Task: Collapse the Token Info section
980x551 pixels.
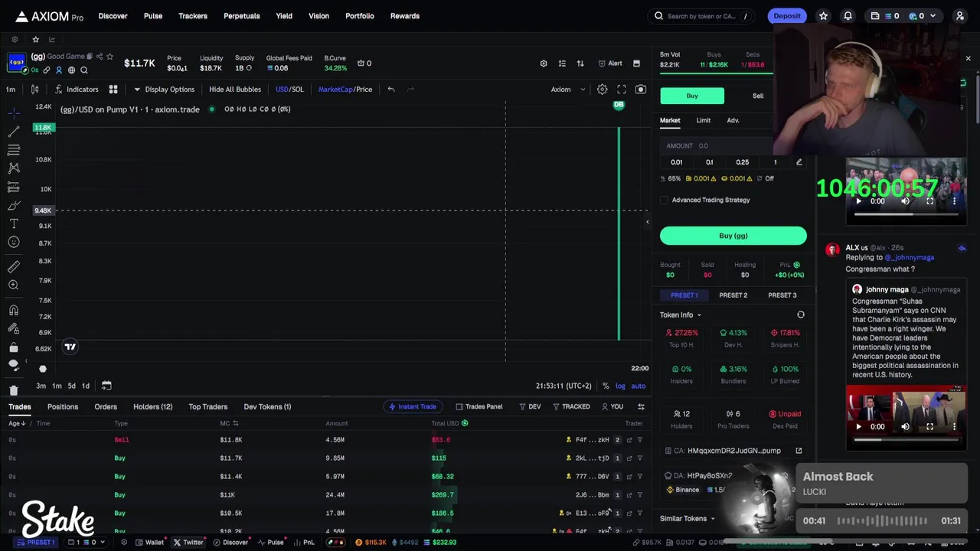Action: (681, 315)
